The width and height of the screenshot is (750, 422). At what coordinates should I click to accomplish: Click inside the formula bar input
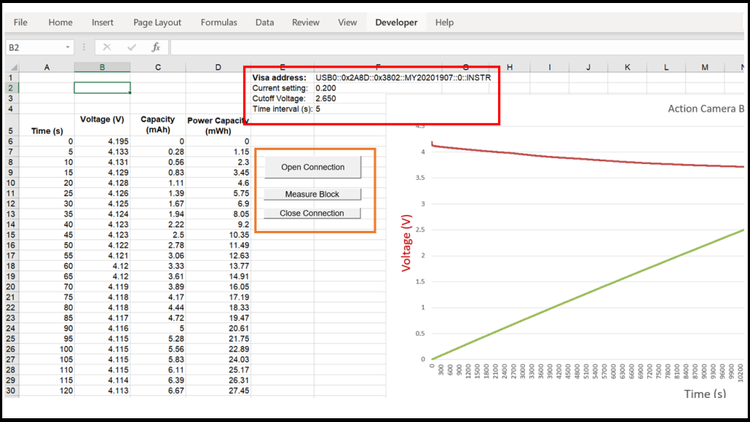coord(450,47)
